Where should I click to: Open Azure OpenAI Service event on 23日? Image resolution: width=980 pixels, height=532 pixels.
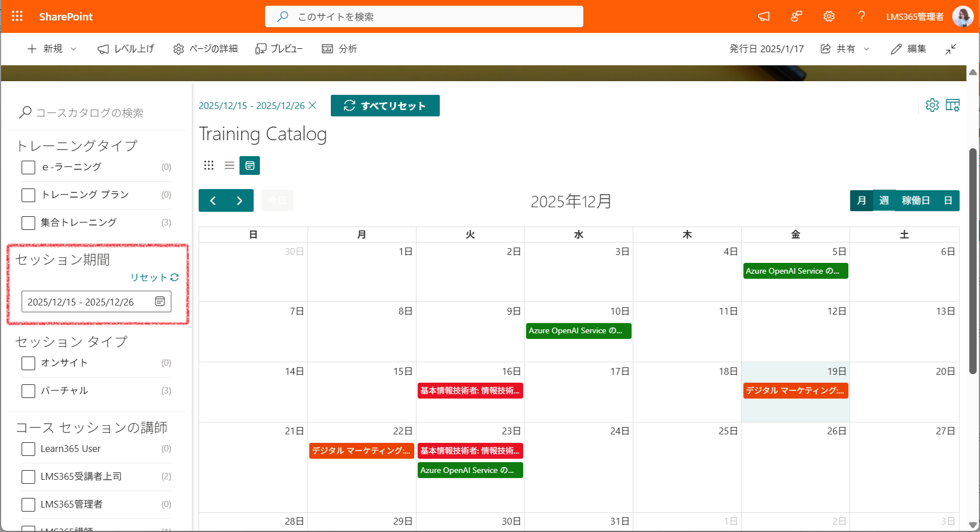tap(470, 470)
